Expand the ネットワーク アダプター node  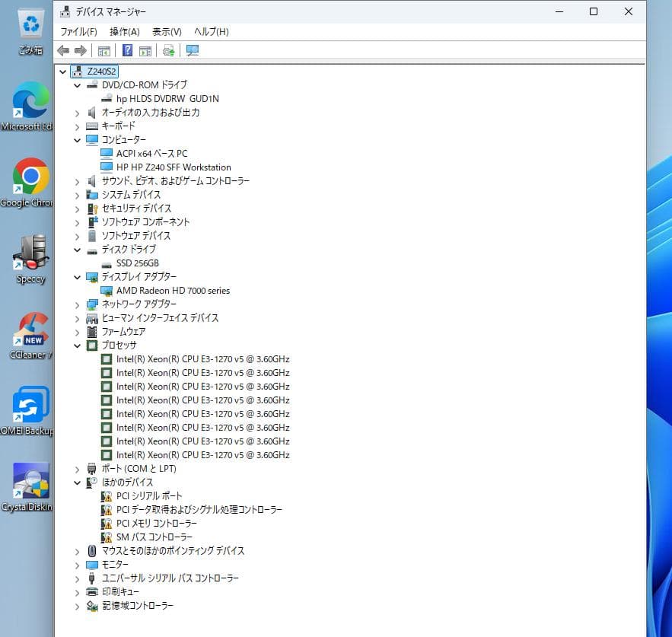pyautogui.click(x=78, y=304)
